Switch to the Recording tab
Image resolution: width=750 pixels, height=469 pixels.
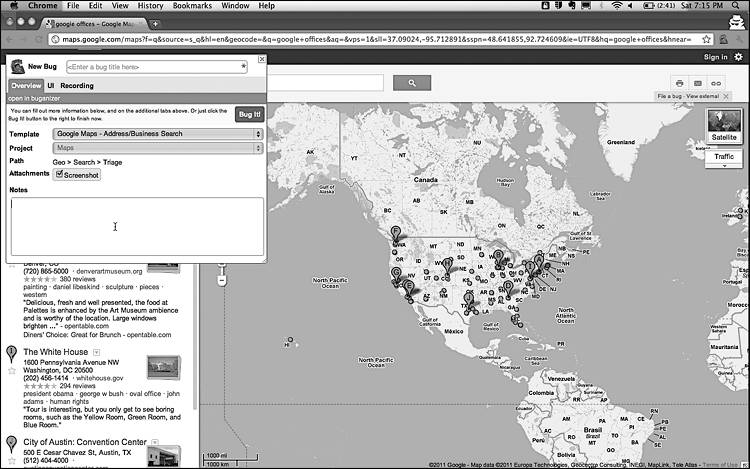[x=77, y=86]
